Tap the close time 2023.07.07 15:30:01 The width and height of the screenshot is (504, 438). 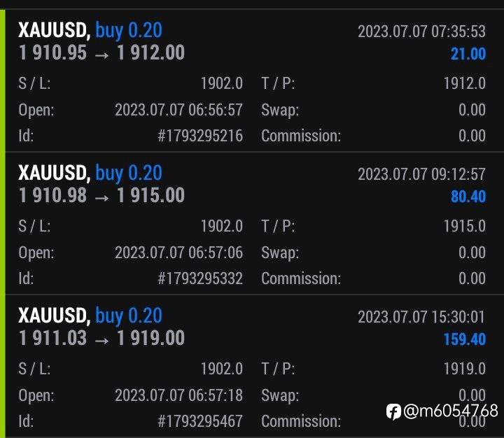click(x=421, y=317)
